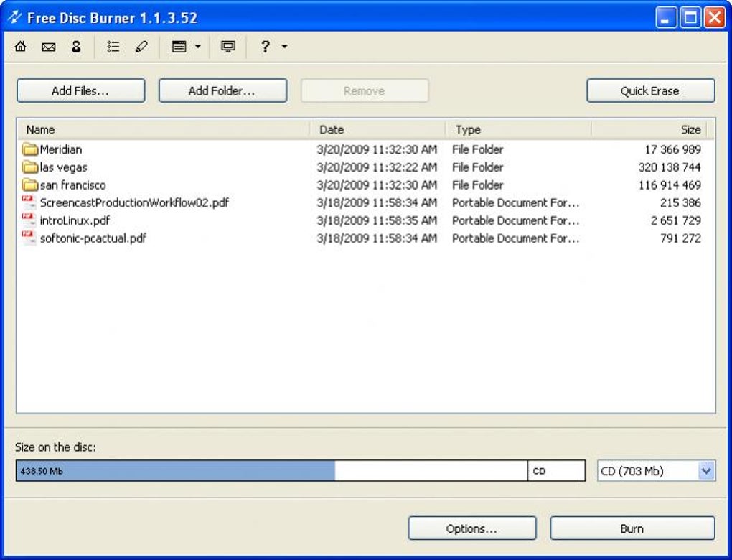732x560 pixels.
Task: Open the envelope mail icon
Action: (49, 47)
